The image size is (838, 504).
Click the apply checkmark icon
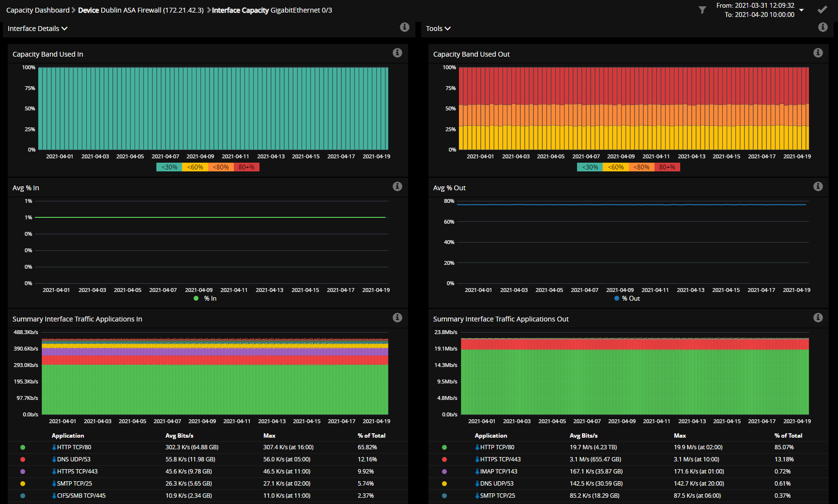[x=822, y=10]
